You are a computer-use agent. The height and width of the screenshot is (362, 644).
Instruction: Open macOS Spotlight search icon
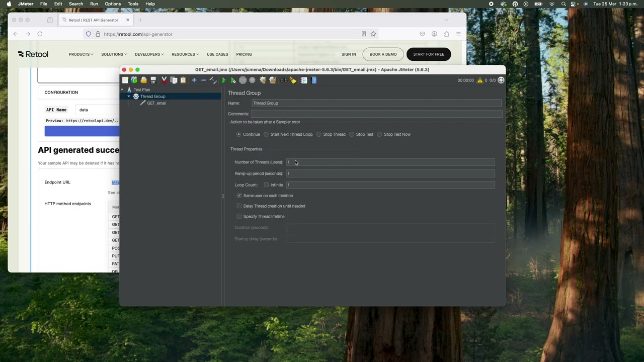tap(564, 4)
